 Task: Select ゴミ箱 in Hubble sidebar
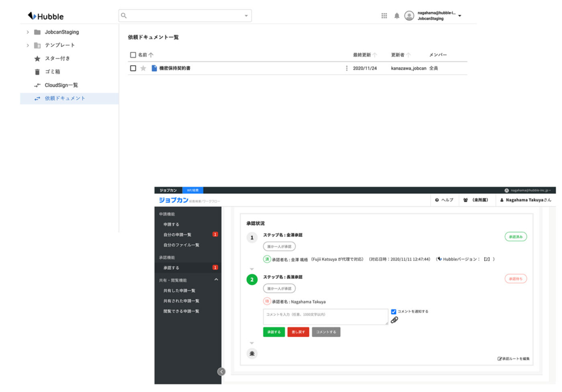(x=52, y=72)
